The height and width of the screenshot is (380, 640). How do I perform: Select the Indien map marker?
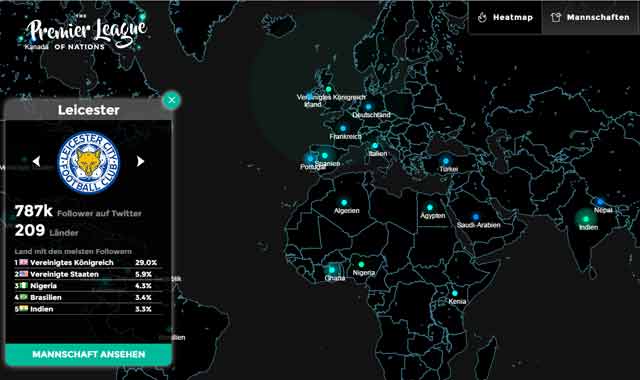[586, 218]
